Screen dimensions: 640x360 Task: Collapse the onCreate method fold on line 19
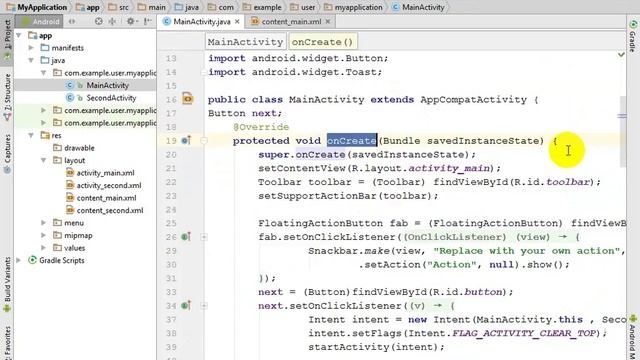tap(204, 141)
